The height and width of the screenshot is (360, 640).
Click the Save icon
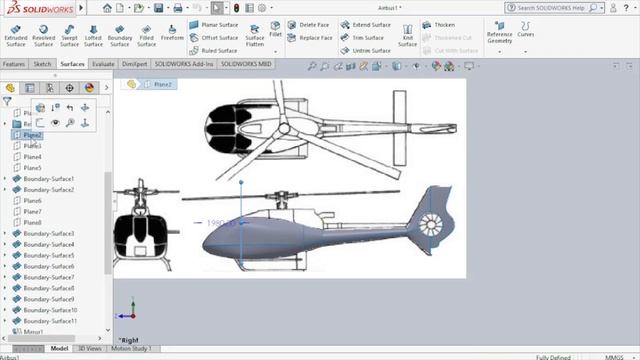(x=158, y=8)
